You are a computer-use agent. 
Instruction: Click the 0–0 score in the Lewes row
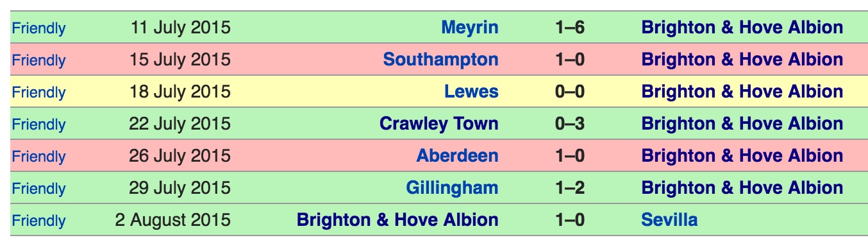tap(570, 92)
